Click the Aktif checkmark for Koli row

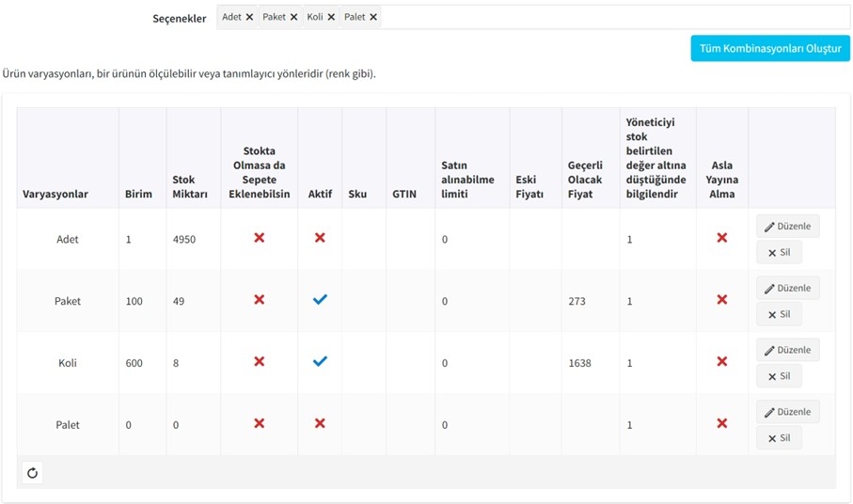[320, 362]
